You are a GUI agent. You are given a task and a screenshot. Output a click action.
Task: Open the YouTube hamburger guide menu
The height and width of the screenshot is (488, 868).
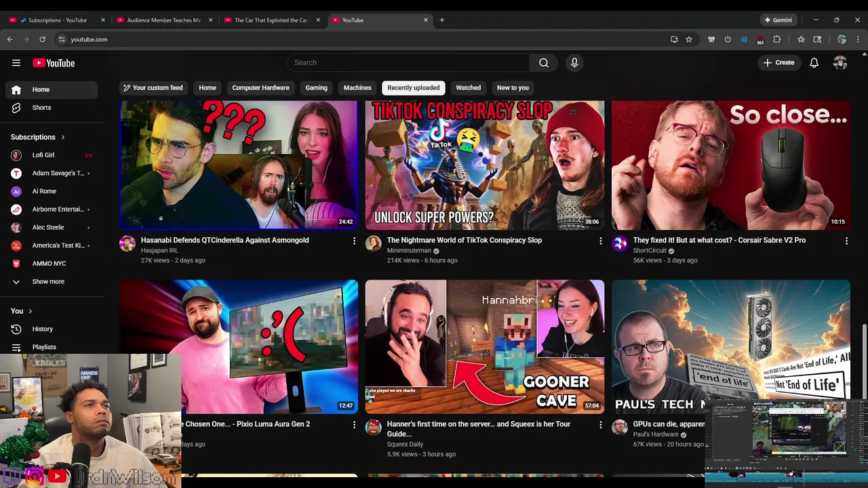tap(16, 63)
